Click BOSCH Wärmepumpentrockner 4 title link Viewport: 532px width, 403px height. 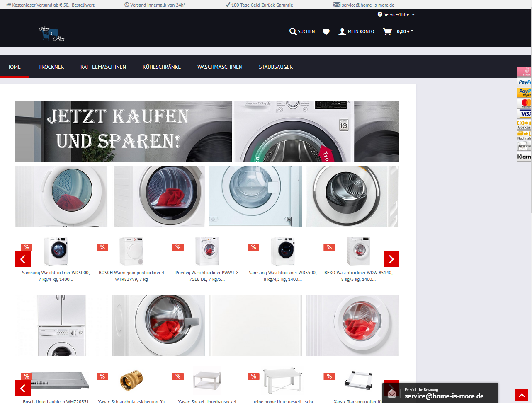coord(131,276)
